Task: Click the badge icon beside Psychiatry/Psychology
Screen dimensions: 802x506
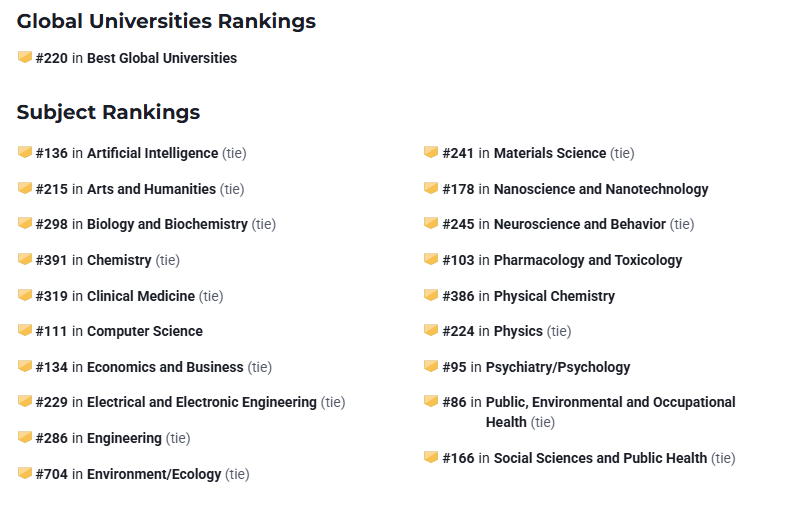Action: click(431, 366)
